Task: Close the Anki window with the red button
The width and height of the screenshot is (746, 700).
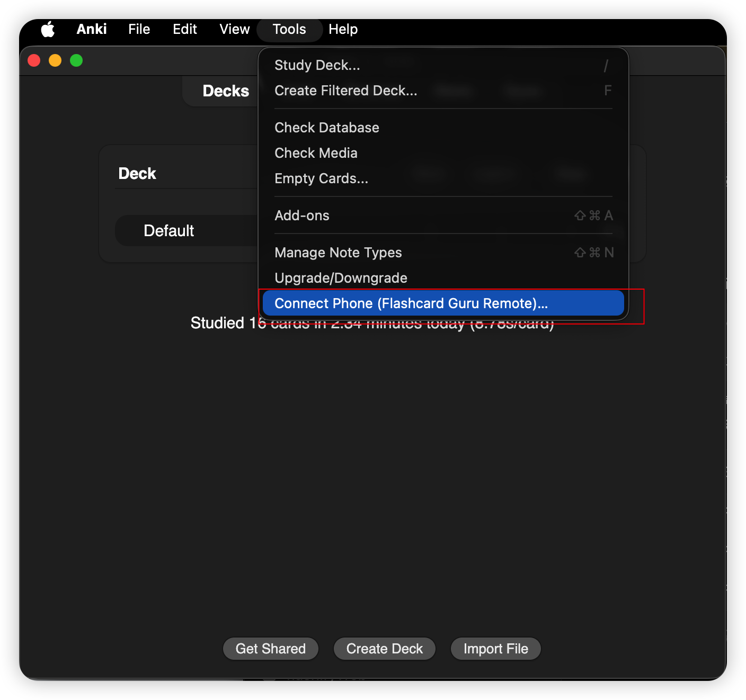Action: point(34,60)
